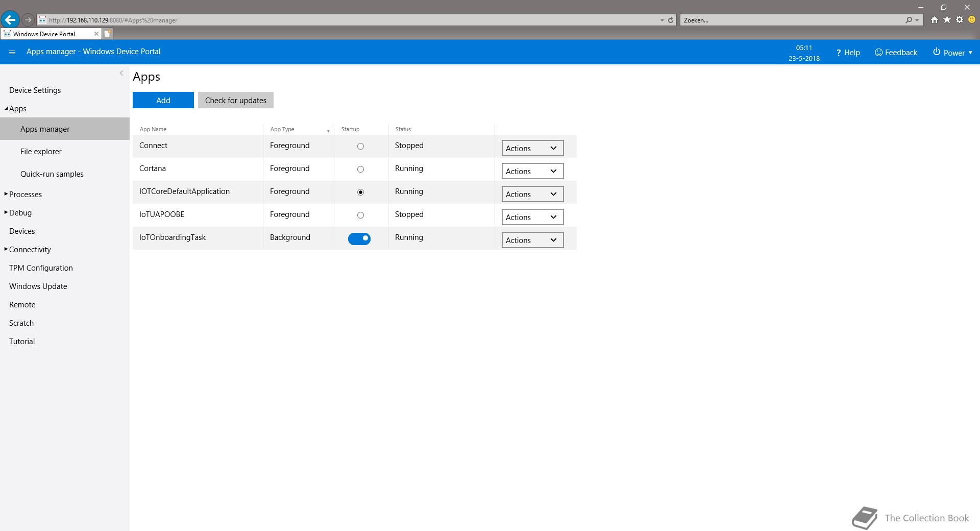Toggle IoTOnboardingTask startup switch off
This screenshot has width=980, height=531.
[359, 238]
